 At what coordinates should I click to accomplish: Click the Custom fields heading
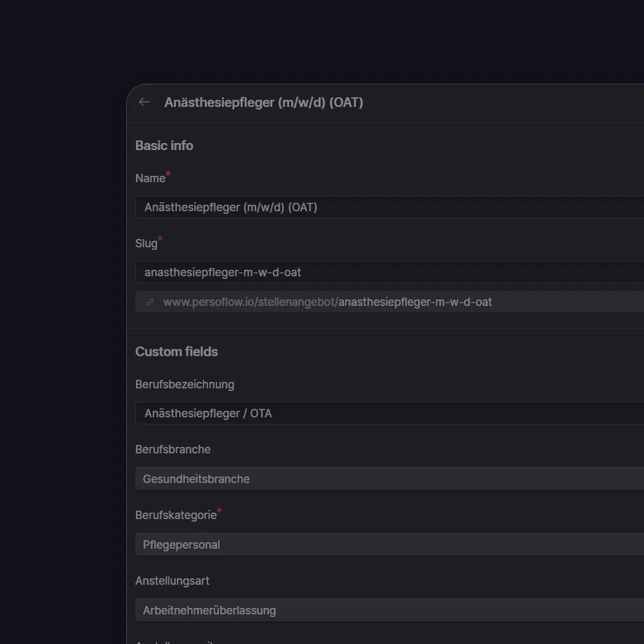click(x=176, y=352)
